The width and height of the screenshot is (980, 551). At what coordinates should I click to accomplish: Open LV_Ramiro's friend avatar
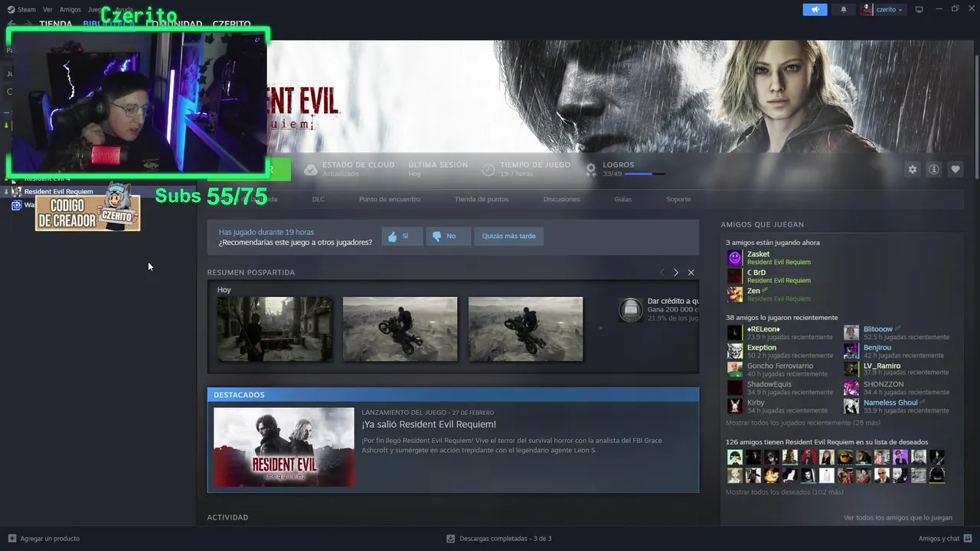pos(851,370)
